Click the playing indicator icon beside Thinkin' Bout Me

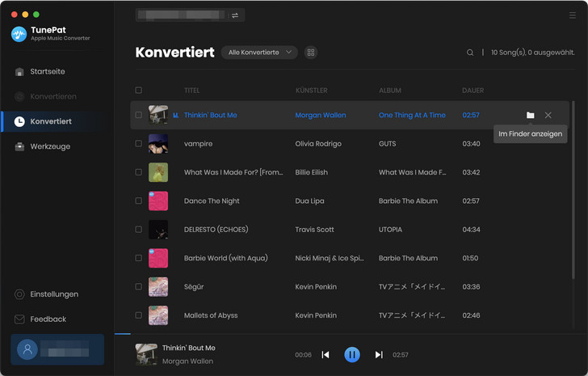pyautogui.click(x=175, y=115)
